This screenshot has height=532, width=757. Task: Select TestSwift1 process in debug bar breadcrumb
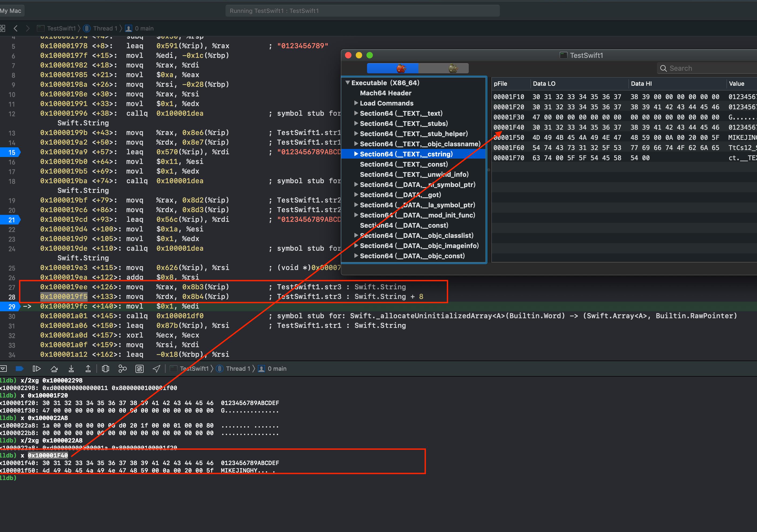click(189, 369)
